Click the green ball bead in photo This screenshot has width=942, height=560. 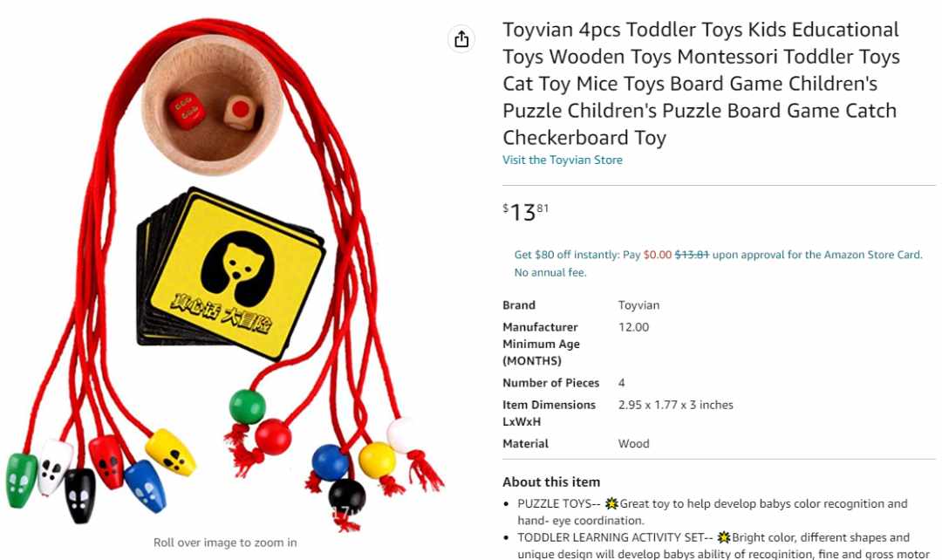[247, 406]
